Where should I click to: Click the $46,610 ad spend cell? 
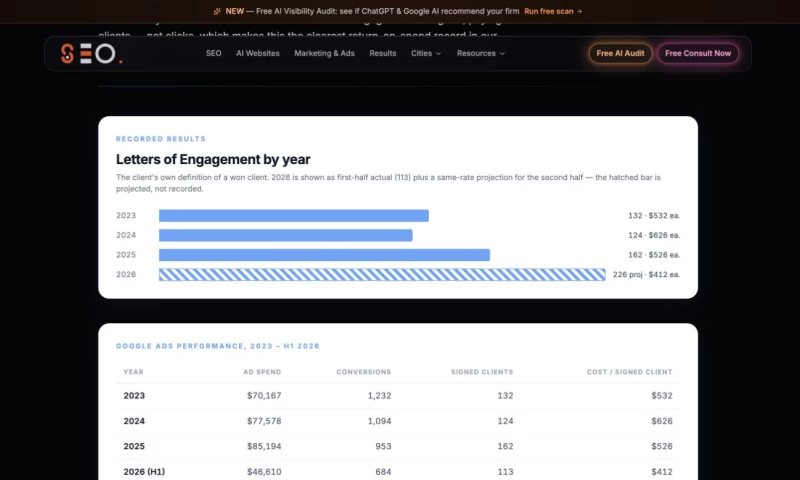[x=264, y=472]
